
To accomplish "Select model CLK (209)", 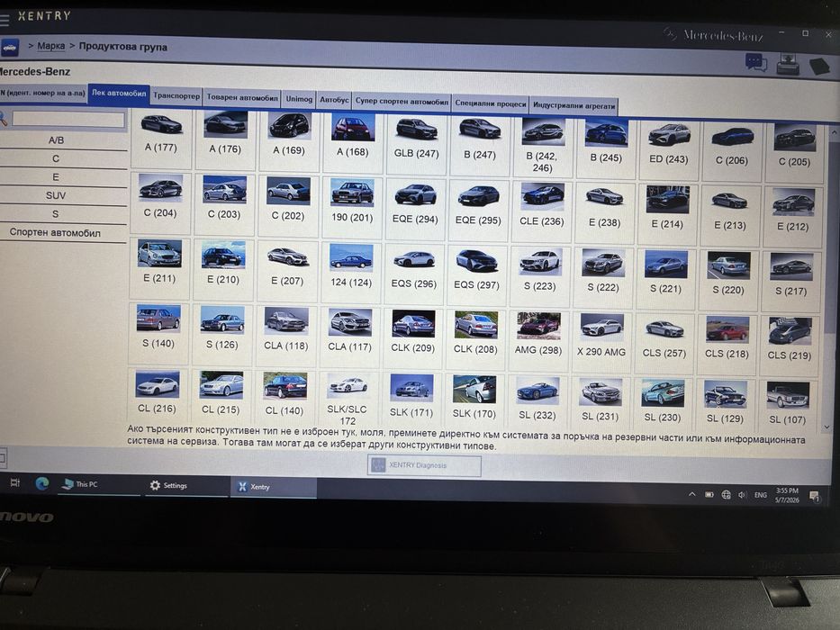I will tap(412, 338).
